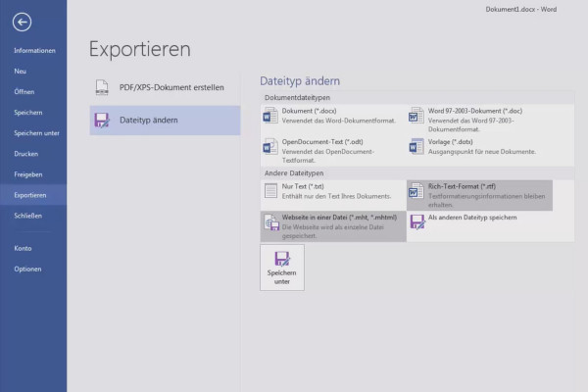The image size is (588, 392).
Task: Click the Exportieren page title
Action: coord(140,49)
